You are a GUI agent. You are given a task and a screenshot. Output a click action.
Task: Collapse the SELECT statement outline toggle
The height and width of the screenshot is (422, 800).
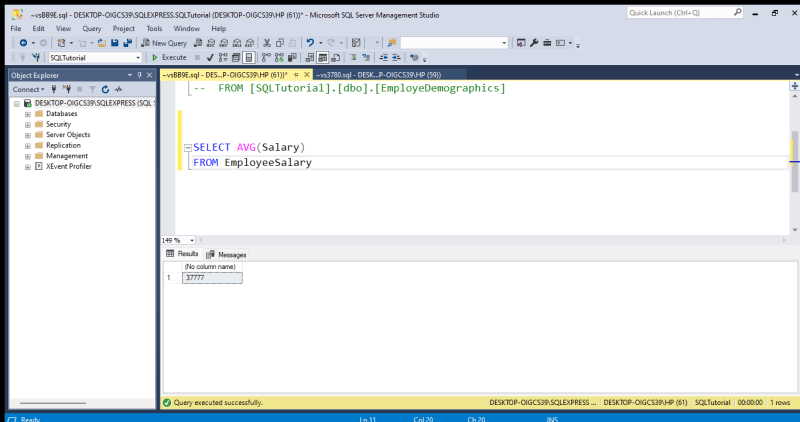[188, 148]
